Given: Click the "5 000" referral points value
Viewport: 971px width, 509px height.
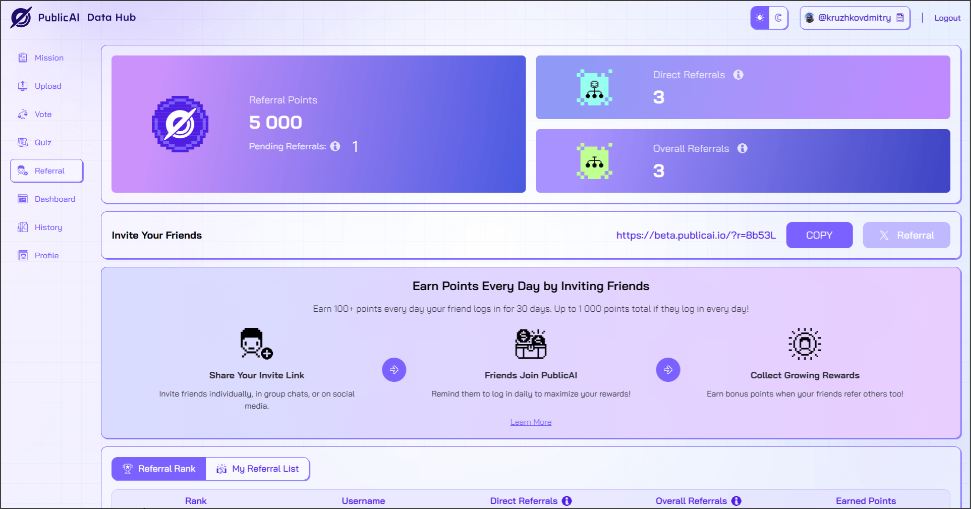Looking at the screenshot, I should coord(276,123).
